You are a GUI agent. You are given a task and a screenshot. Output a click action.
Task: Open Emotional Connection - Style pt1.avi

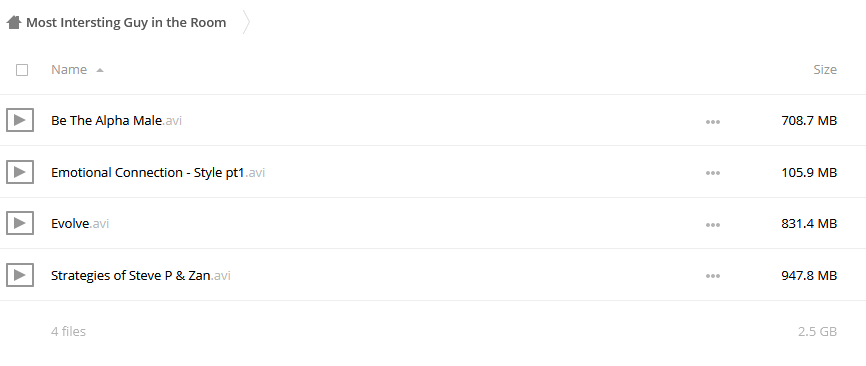(158, 172)
